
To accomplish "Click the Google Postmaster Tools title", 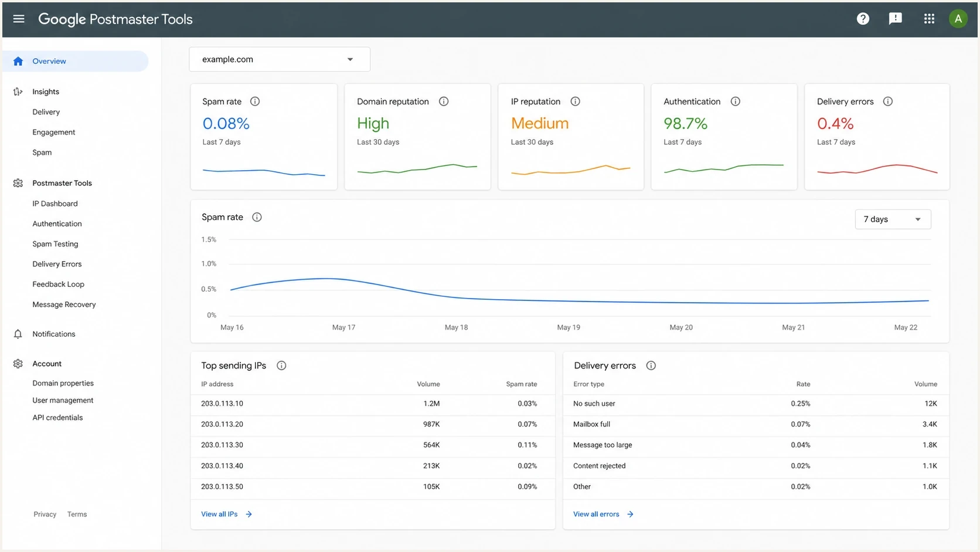I will tap(115, 19).
